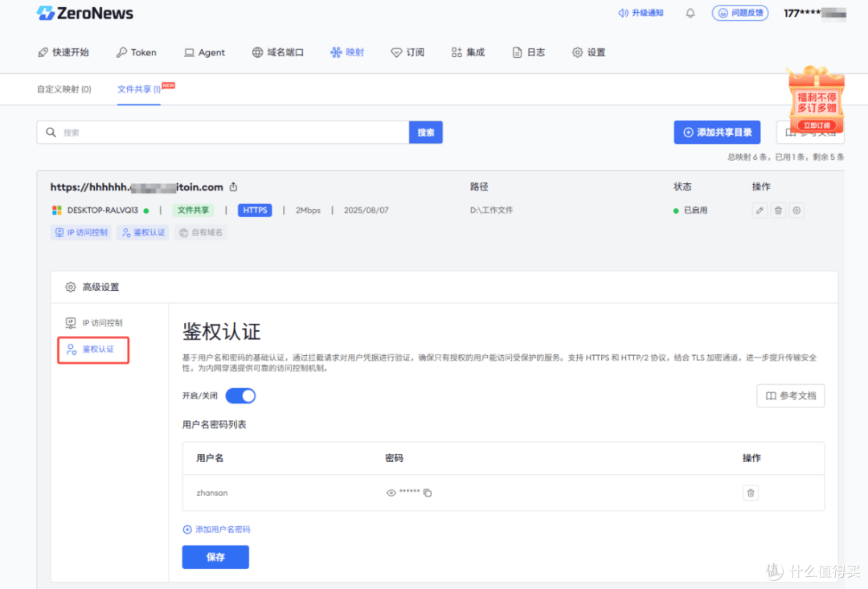Click the ZeroNews logo
Viewport: 868px width, 589px height.
coord(84,14)
